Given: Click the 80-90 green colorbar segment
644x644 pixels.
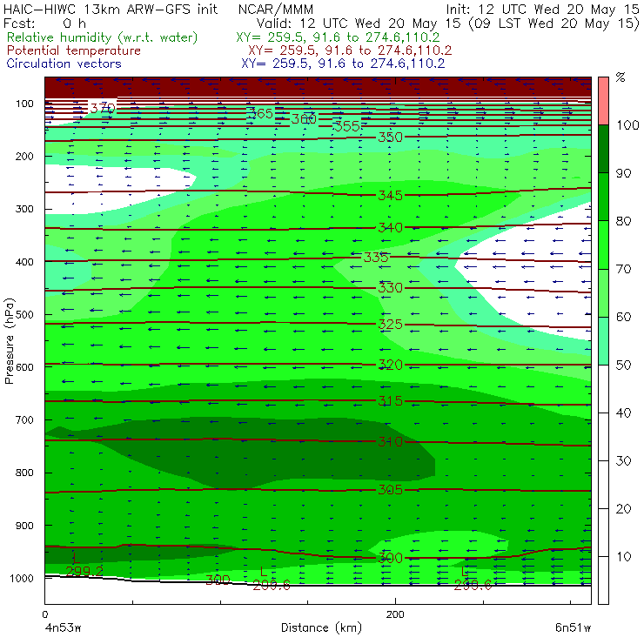Looking at the screenshot, I should [603, 197].
